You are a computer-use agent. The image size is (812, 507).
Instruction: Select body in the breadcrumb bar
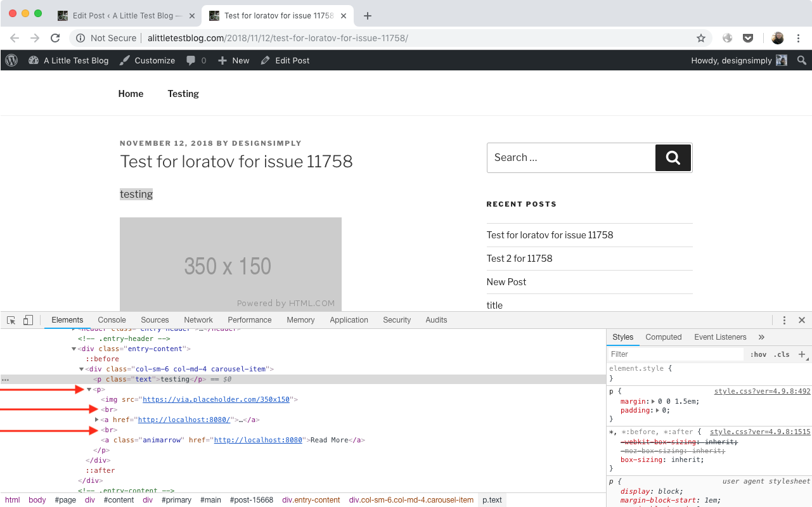coord(37,500)
